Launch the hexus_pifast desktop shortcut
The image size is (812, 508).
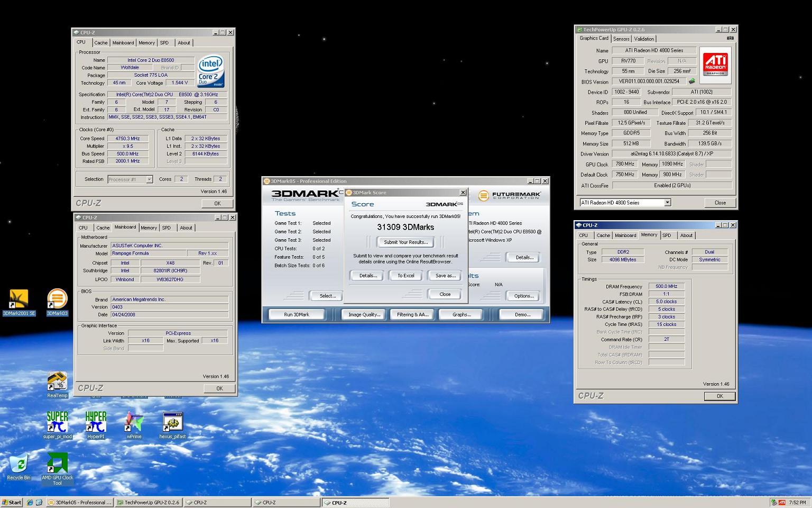pyautogui.click(x=172, y=425)
